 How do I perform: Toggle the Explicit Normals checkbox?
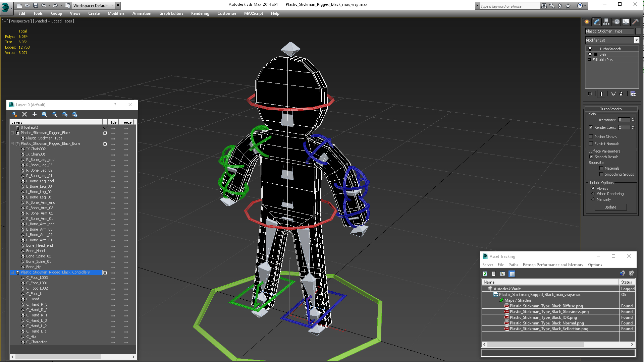[591, 144]
